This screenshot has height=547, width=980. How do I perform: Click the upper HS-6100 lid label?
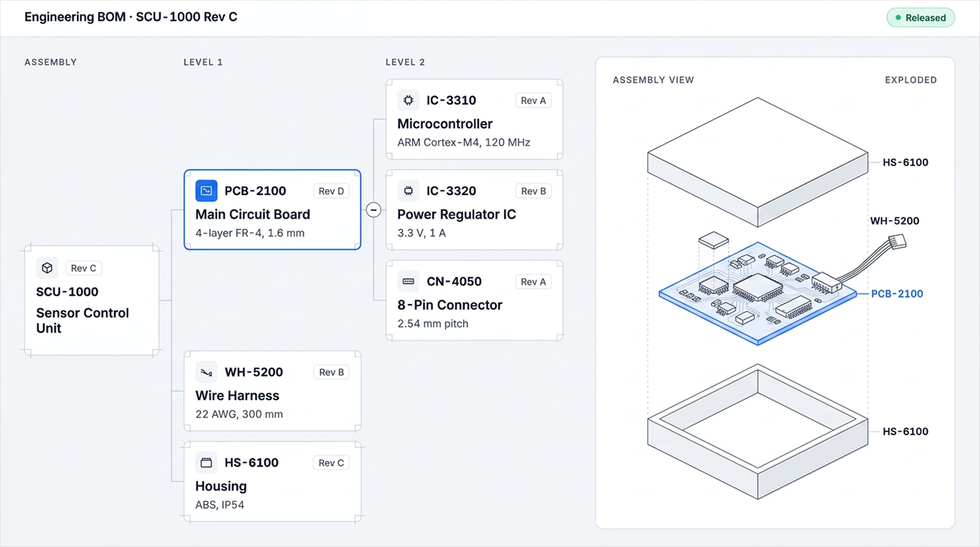[x=906, y=162]
